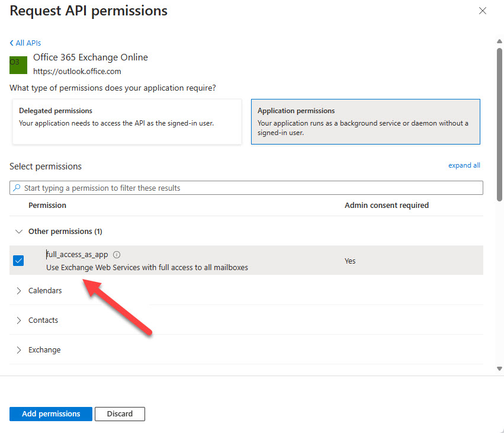
Task: Click the search magnifier icon in filter box
Action: [17, 188]
